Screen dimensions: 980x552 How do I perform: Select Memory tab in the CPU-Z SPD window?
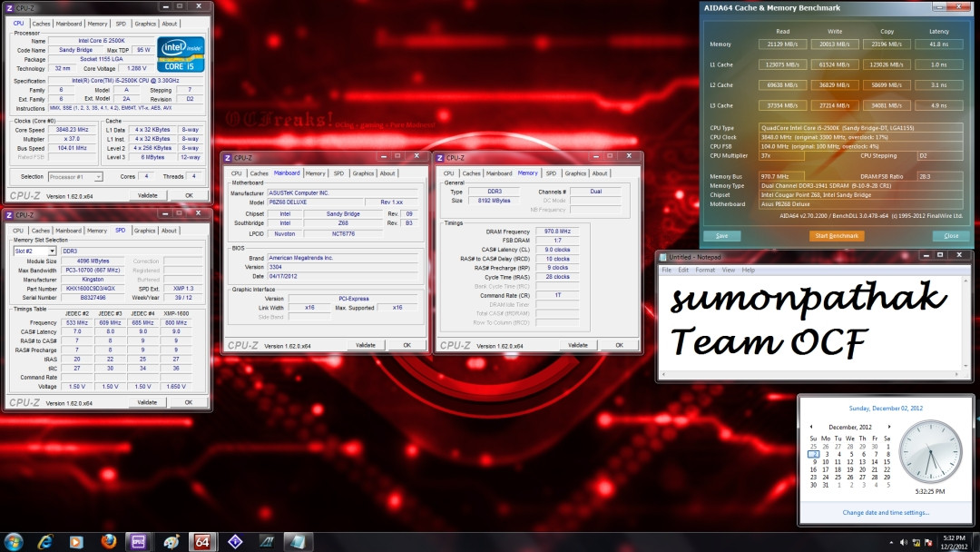97,231
